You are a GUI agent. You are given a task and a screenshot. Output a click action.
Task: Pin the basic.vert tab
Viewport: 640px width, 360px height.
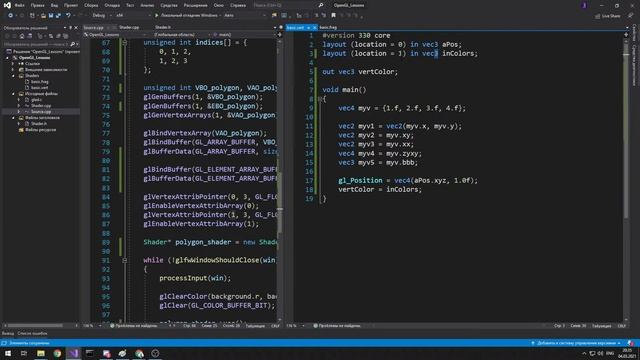coord(309,27)
